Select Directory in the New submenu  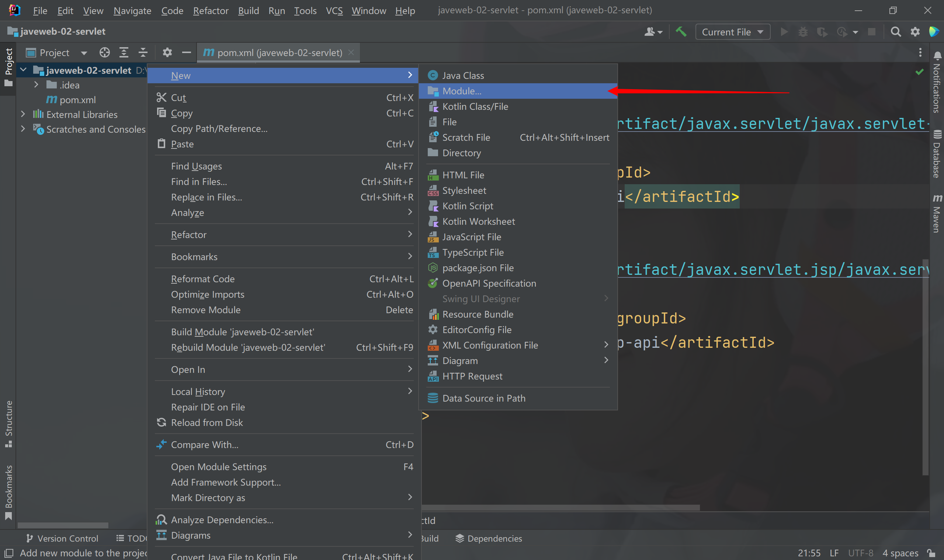click(x=518, y=153)
